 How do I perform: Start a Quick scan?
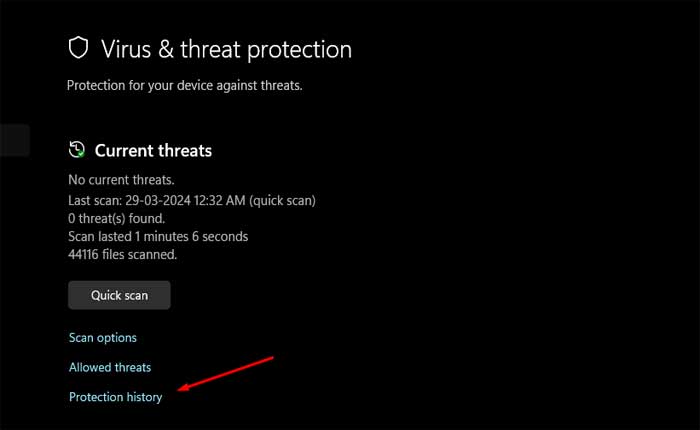coord(119,295)
